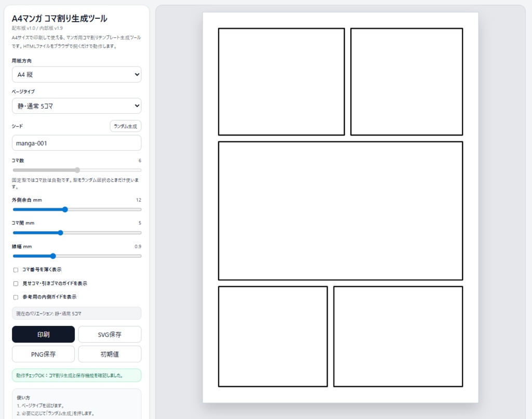Image resolution: width=532 pixels, height=419 pixels.
Task: Check 参考用の内側ガイドを表示 checkbox
Action: pyautogui.click(x=16, y=297)
